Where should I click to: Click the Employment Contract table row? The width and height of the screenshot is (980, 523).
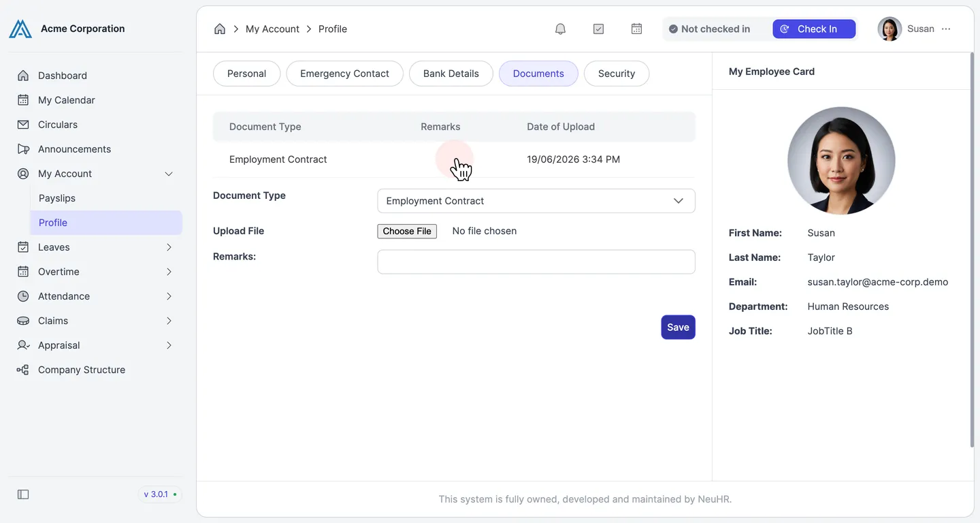point(454,159)
